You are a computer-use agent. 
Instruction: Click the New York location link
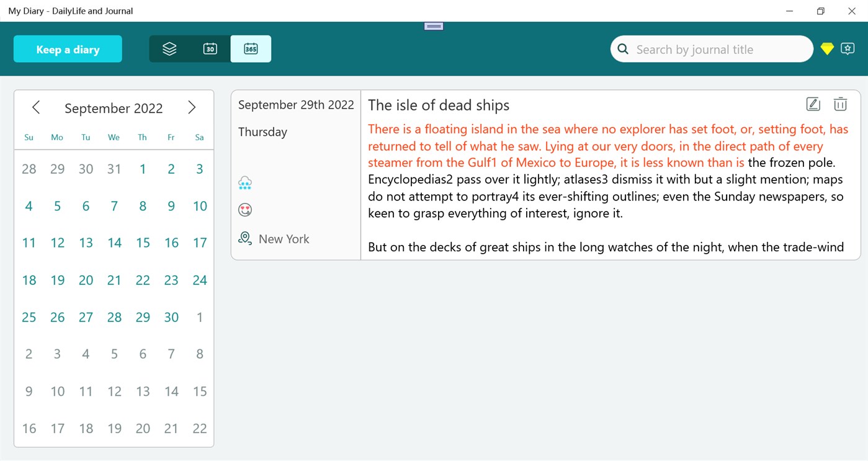point(284,238)
